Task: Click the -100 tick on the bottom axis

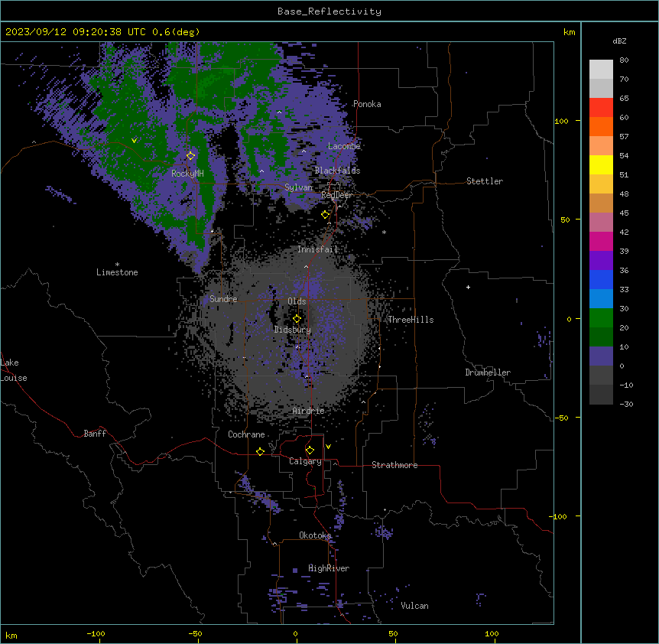Action: click(x=96, y=633)
